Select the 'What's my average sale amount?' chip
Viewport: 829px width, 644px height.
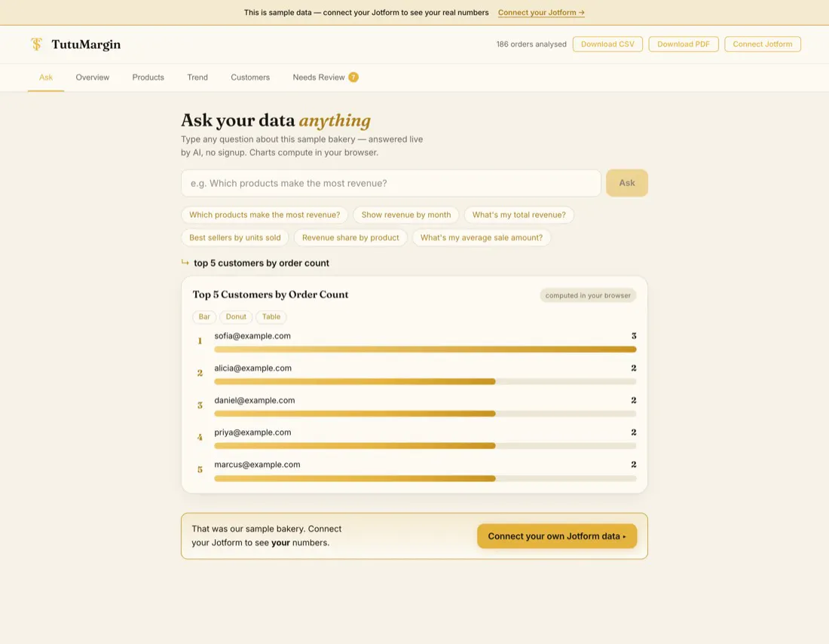click(x=481, y=238)
